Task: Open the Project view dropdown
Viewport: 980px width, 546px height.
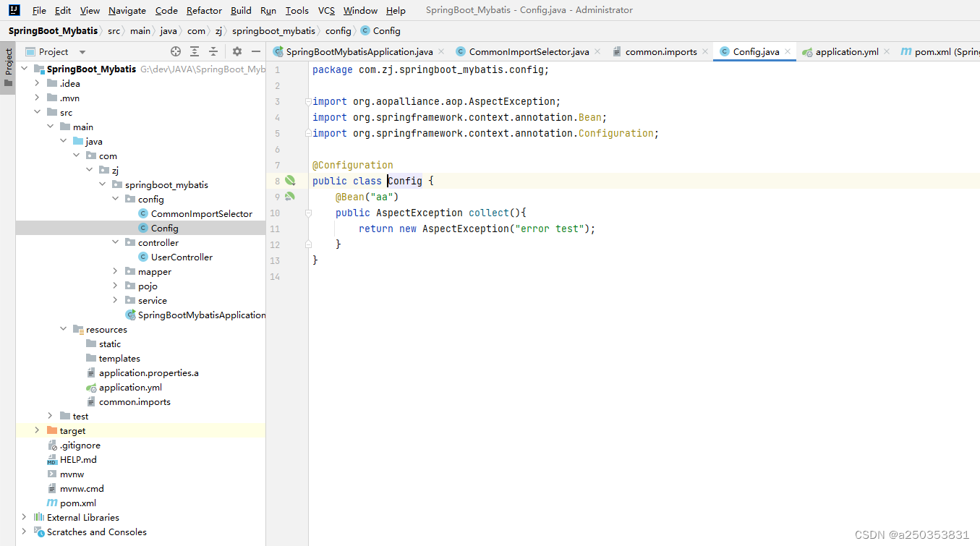Action: tap(82, 52)
